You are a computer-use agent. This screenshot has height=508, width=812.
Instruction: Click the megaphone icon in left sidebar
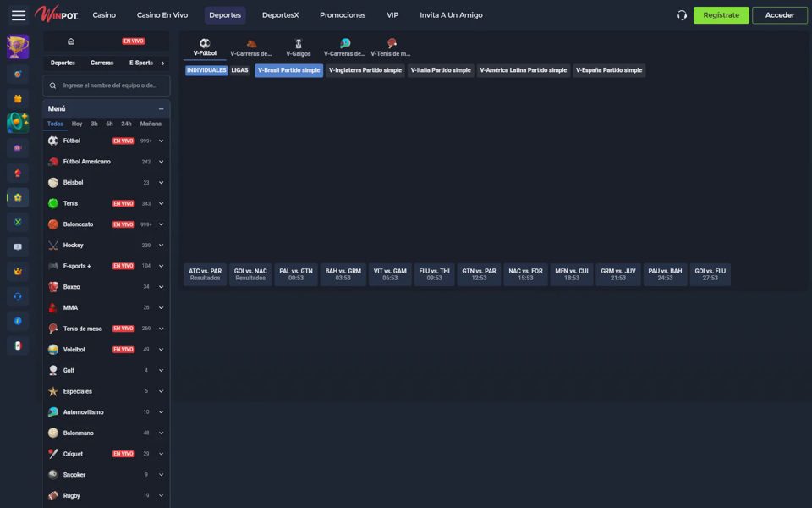[18, 122]
